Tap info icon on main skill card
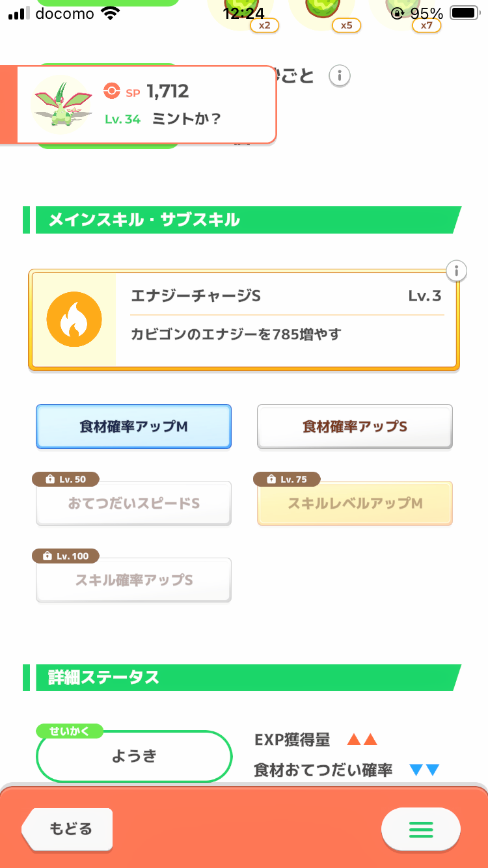 click(x=457, y=270)
